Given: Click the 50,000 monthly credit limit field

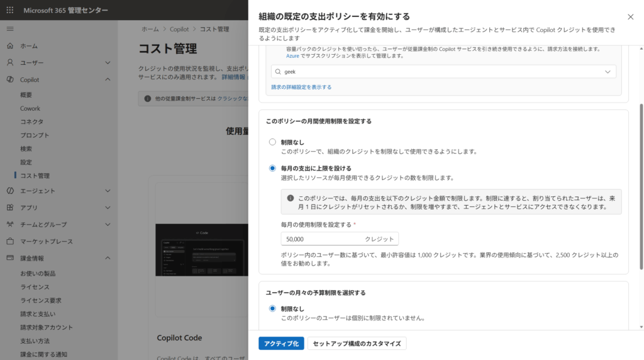Looking at the screenshot, I should (x=339, y=239).
